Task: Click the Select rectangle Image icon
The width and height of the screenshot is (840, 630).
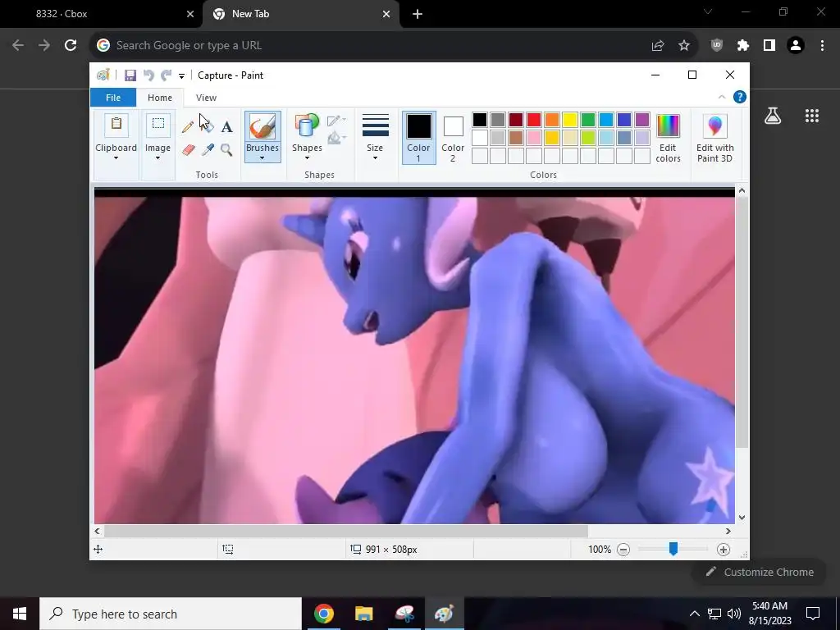Action: (158, 125)
